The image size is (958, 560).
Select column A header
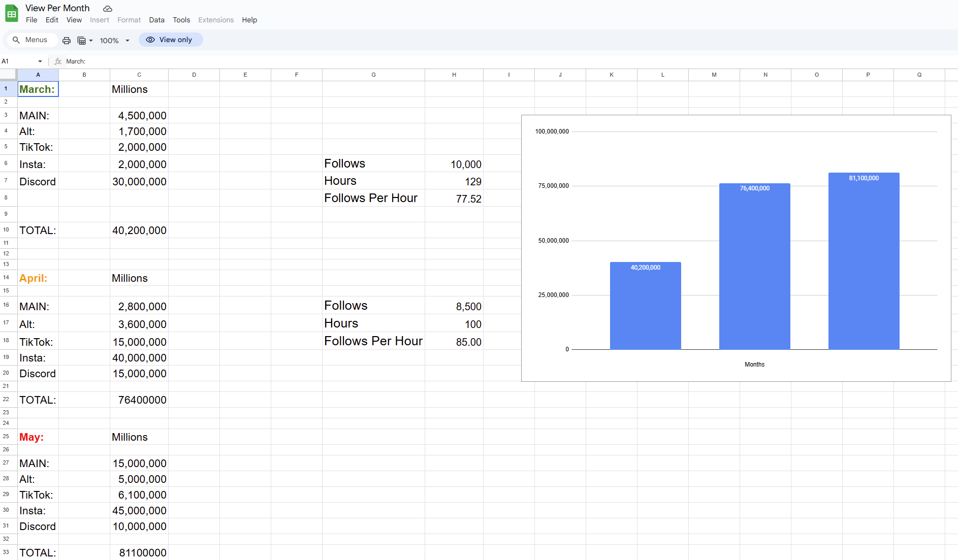(38, 75)
